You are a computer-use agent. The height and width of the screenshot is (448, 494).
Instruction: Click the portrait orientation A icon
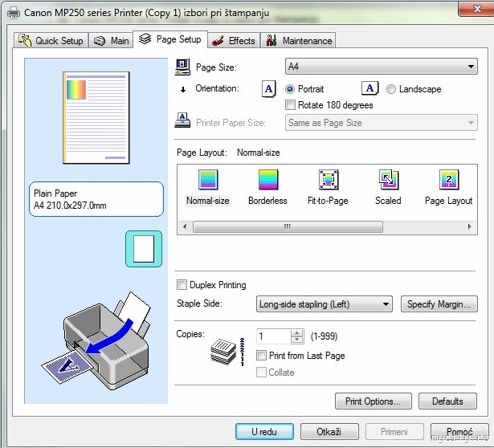click(269, 89)
